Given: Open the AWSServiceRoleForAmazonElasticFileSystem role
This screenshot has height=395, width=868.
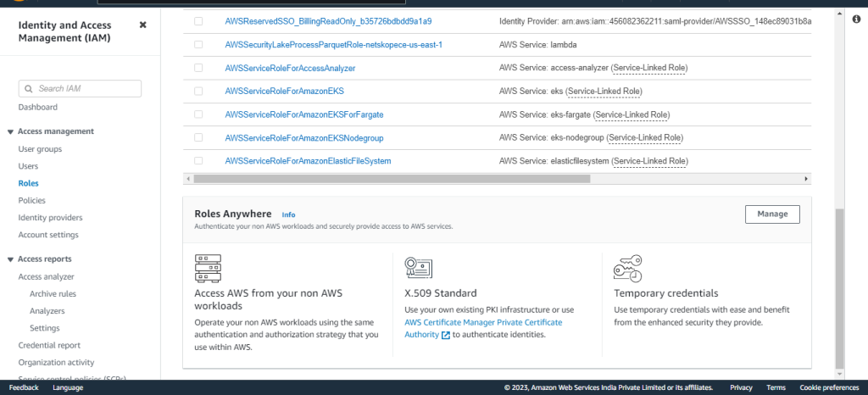Looking at the screenshot, I should 308,161.
